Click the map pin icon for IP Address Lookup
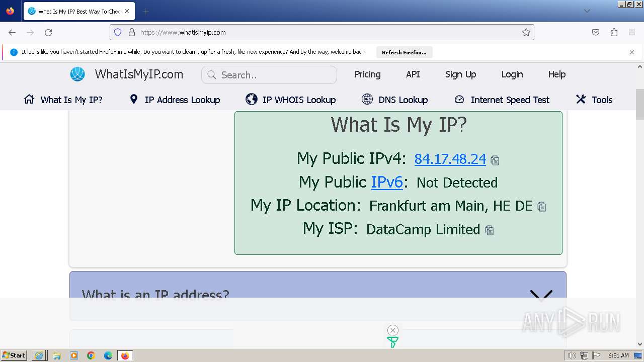This screenshot has height=362, width=644. [x=133, y=99]
